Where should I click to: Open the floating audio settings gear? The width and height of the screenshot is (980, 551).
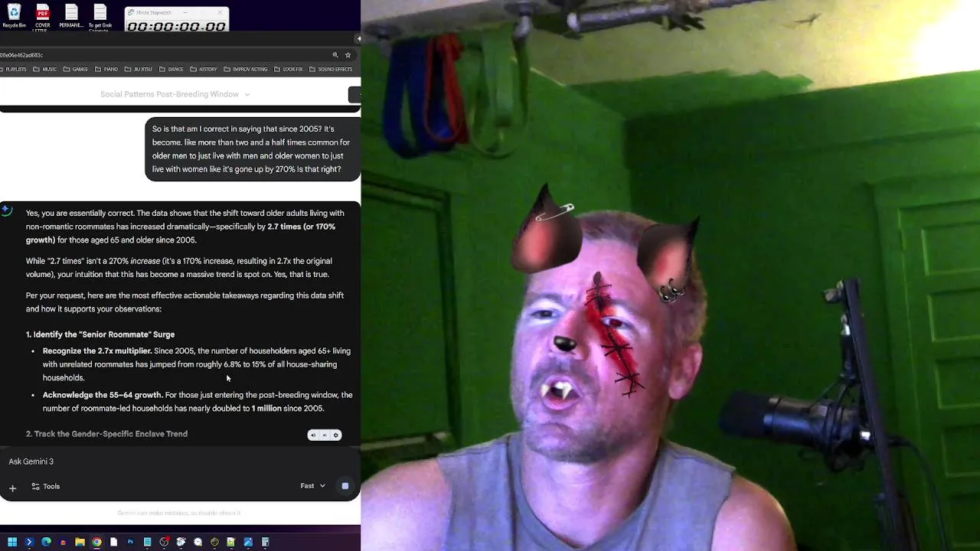(x=335, y=435)
